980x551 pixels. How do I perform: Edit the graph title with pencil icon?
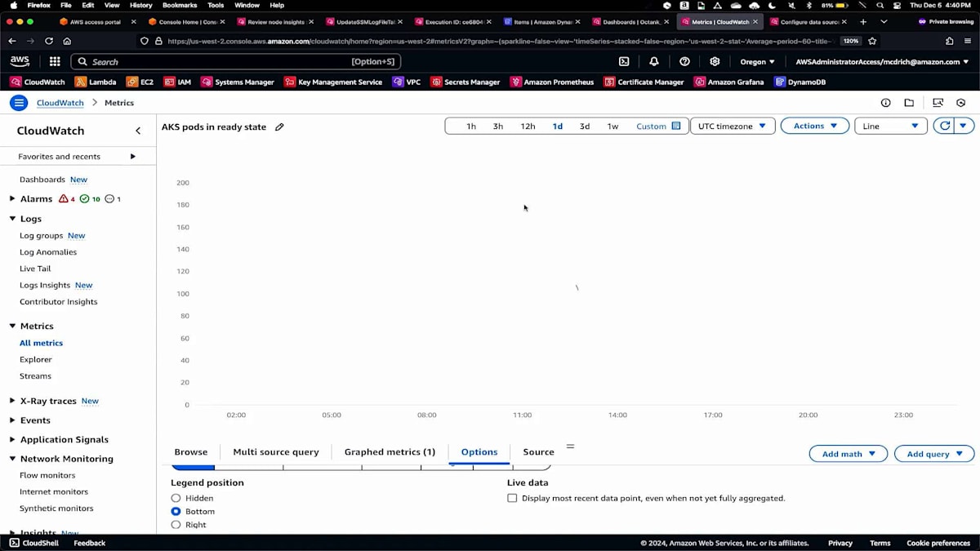(279, 127)
